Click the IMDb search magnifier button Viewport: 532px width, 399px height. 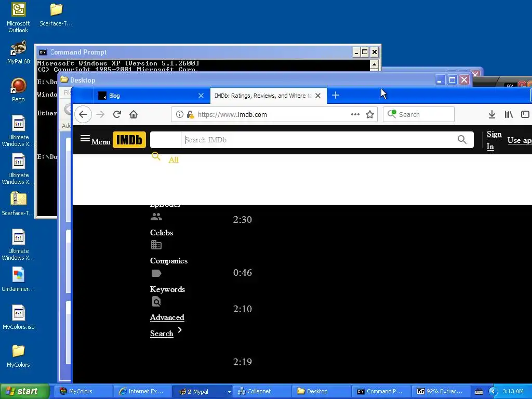tap(462, 139)
